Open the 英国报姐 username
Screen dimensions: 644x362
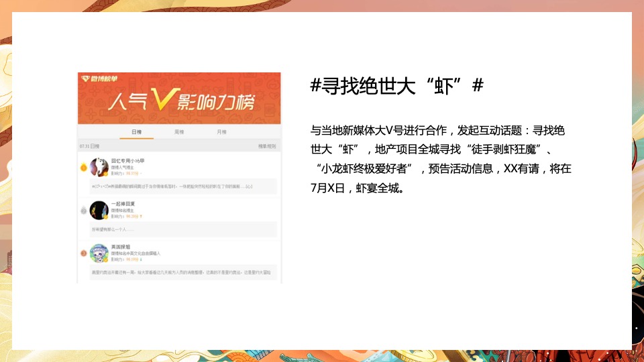[x=120, y=247]
